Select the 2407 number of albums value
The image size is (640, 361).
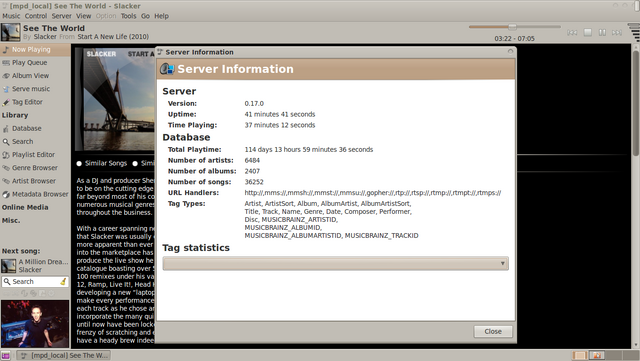pos(252,171)
